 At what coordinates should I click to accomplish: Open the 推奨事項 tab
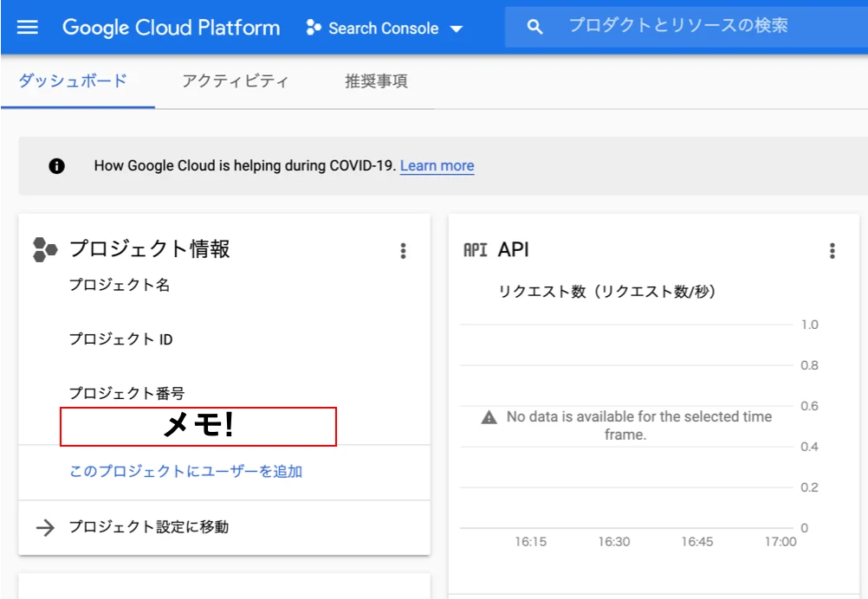[377, 81]
